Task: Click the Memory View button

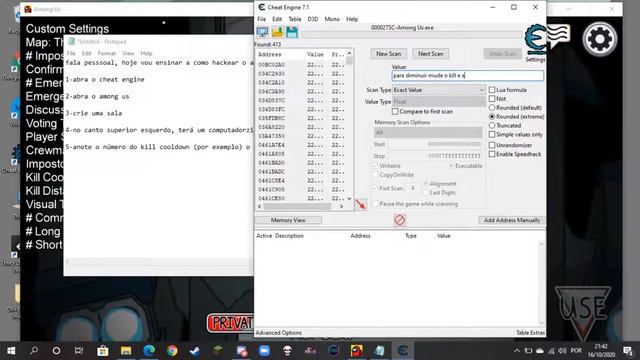Action: pyautogui.click(x=288, y=220)
